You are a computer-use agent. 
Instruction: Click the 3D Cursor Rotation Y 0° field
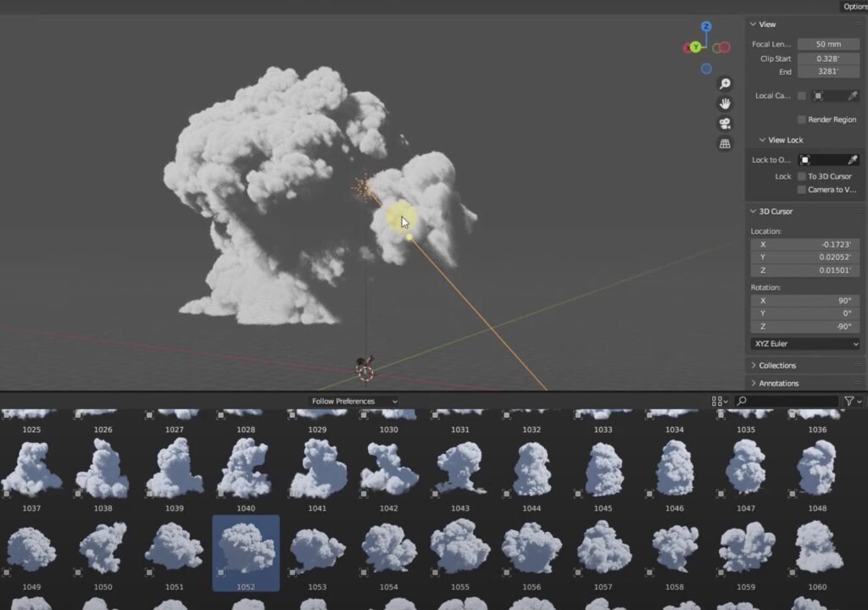(805, 313)
